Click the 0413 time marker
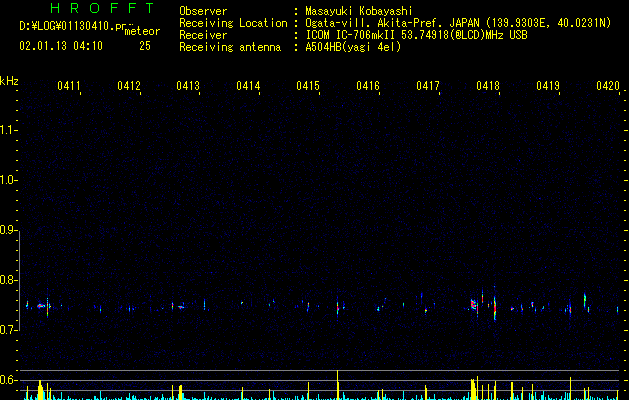The width and height of the screenshot is (629, 400). click(188, 86)
